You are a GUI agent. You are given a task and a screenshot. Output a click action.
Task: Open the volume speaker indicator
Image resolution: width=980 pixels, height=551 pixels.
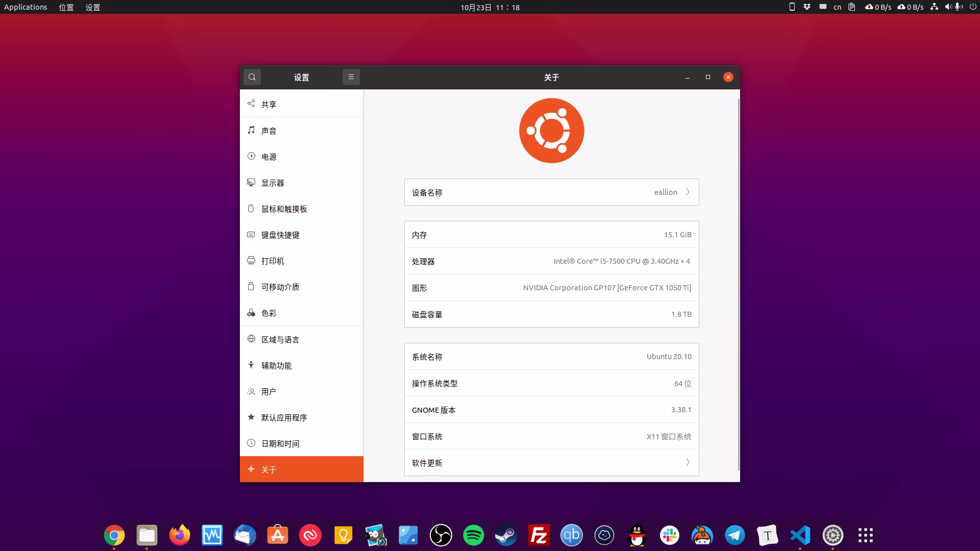(948, 7)
